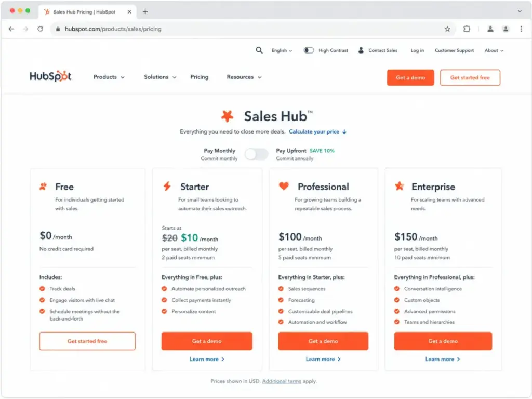Click the browser forward arrow
Viewport: 532px width, 399px height.
[25, 29]
